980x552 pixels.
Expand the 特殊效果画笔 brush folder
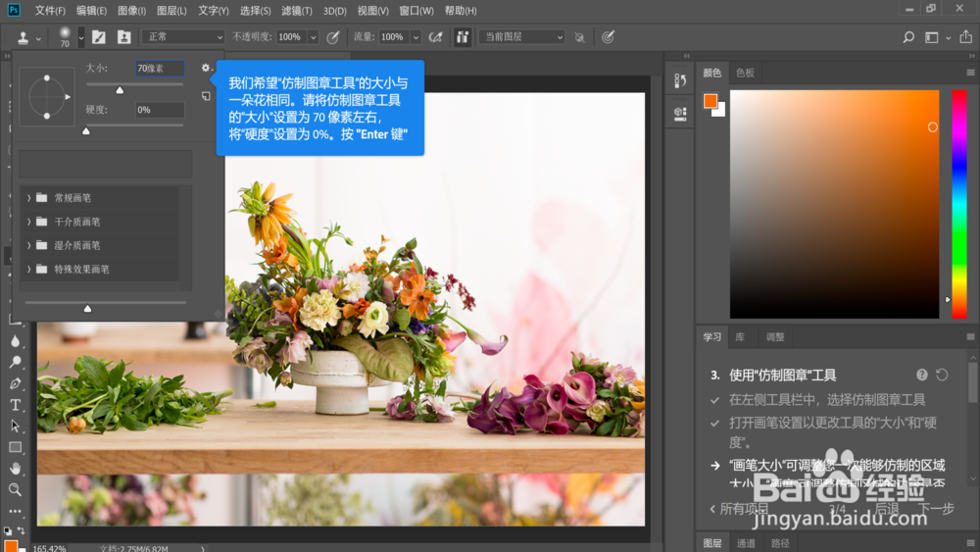click(28, 269)
